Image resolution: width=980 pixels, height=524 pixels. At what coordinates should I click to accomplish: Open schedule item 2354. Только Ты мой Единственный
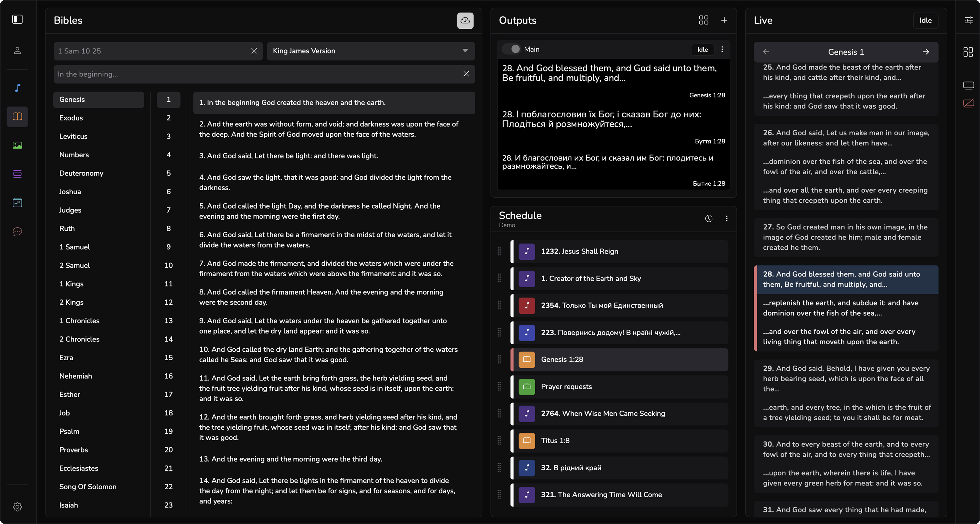pos(619,306)
